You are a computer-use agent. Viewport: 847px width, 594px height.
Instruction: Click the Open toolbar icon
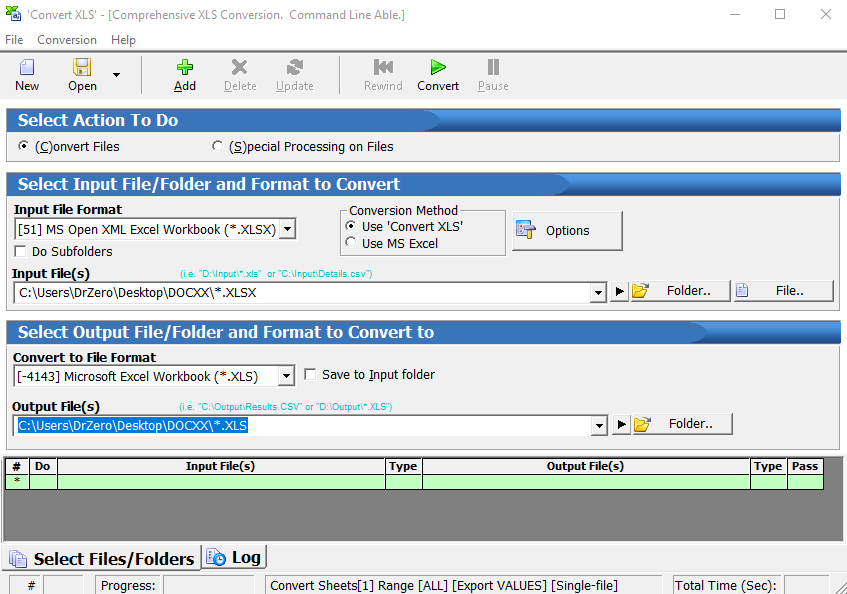pyautogui.click(x=82, y=68)
